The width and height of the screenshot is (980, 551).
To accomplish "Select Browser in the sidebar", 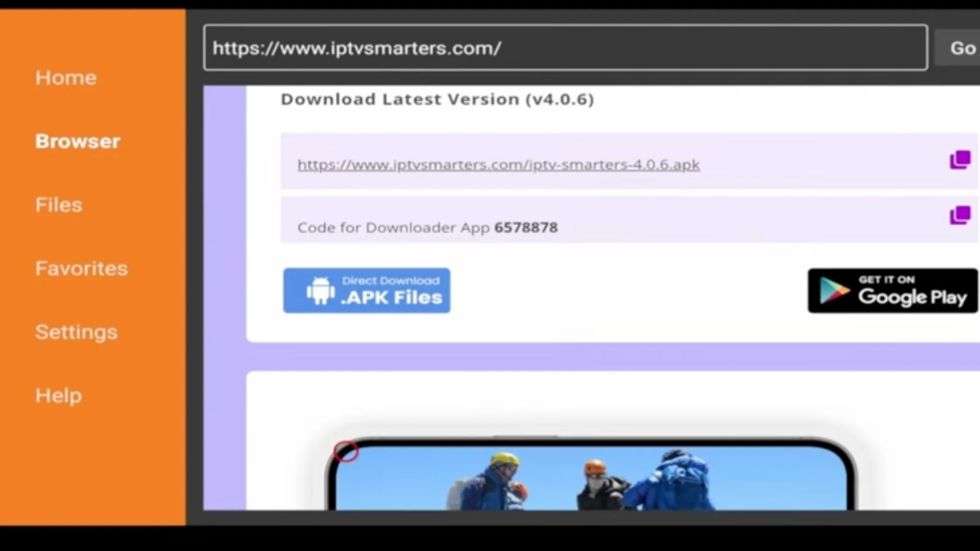I will click(77, 141).
